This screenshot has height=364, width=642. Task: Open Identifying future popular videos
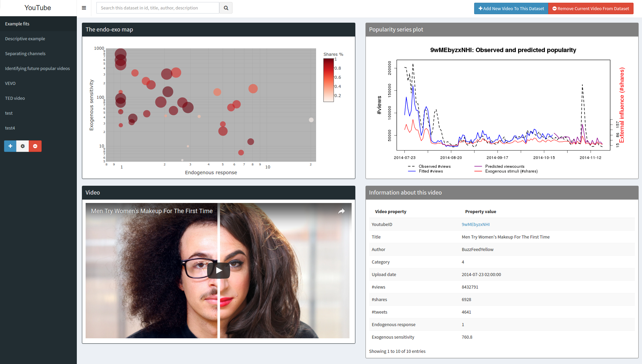[x=37, y=68]
